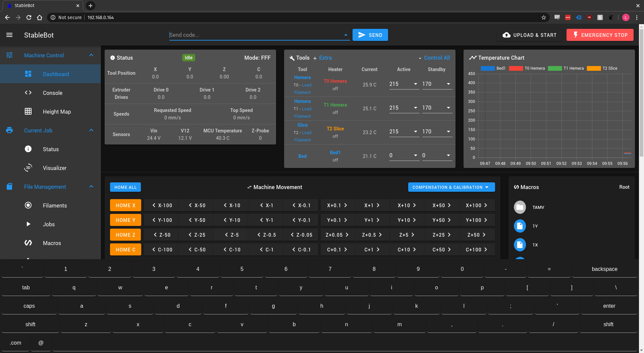Click the Console code brackets icon
Screen dimensions: 644x353
pos(28,93)
